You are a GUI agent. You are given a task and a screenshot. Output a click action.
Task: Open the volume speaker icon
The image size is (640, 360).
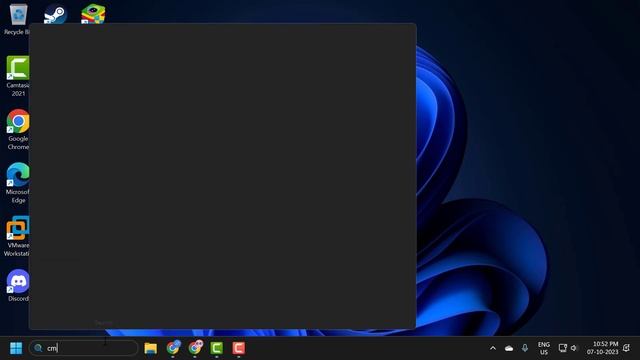[574, 348]
